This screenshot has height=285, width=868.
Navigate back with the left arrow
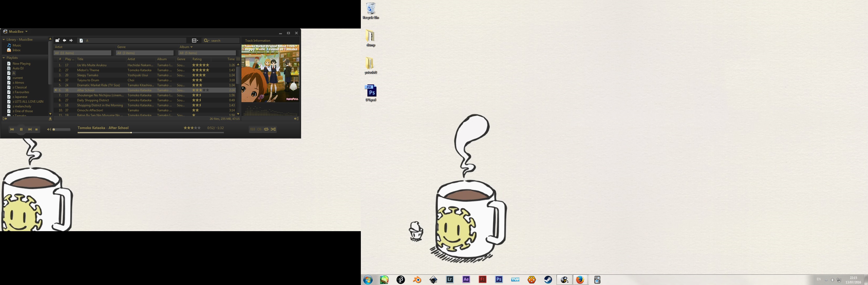click(64, 40)
